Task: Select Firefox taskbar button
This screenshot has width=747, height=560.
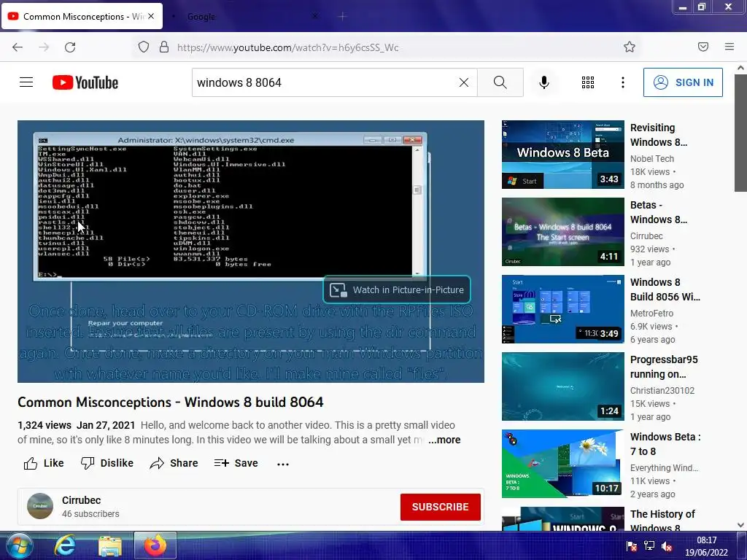Action: pyautogui.click(x=155, y=545)
